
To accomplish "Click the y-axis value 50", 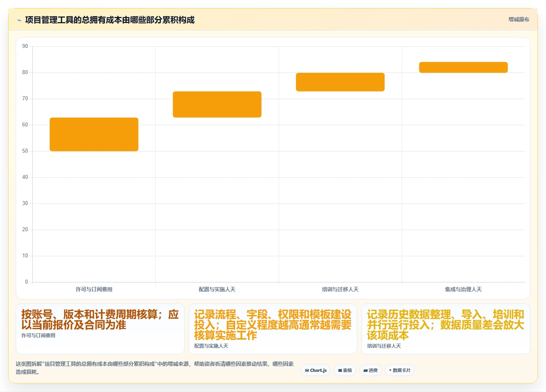I will [x=25, y=151].
